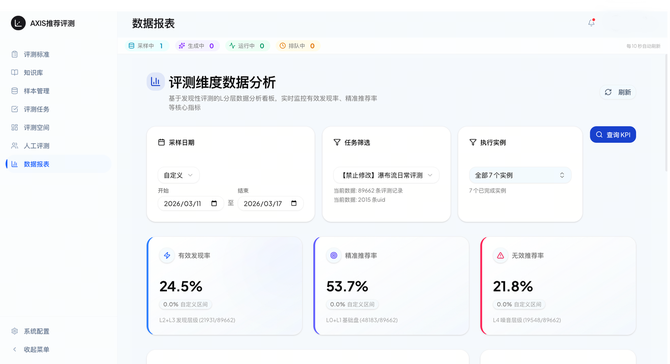Click the 排队中 clock icon
Screen dimensions: 670x364
282,46
